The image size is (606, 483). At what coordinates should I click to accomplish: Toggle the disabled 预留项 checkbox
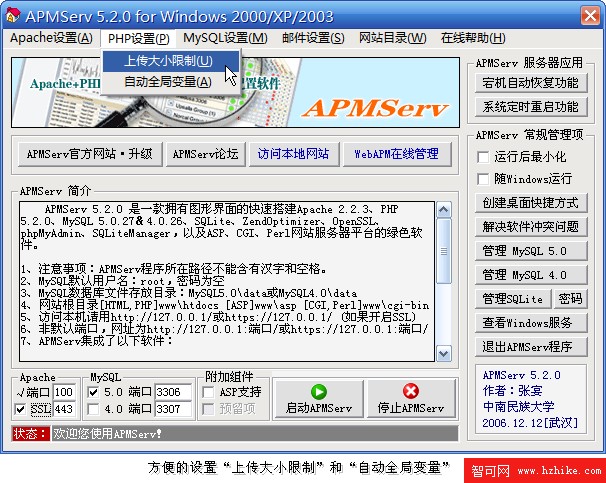pyautogui.click(x=208, y=409)
